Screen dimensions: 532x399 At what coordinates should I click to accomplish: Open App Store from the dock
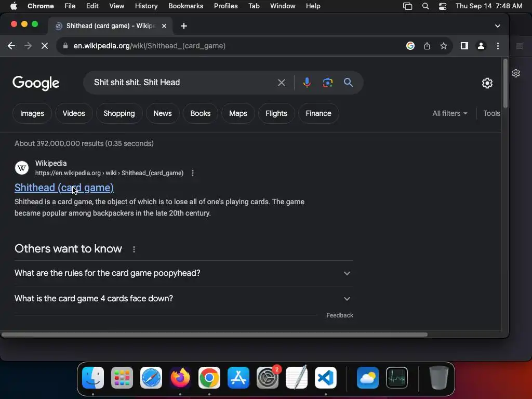click(x=238, y=378)
